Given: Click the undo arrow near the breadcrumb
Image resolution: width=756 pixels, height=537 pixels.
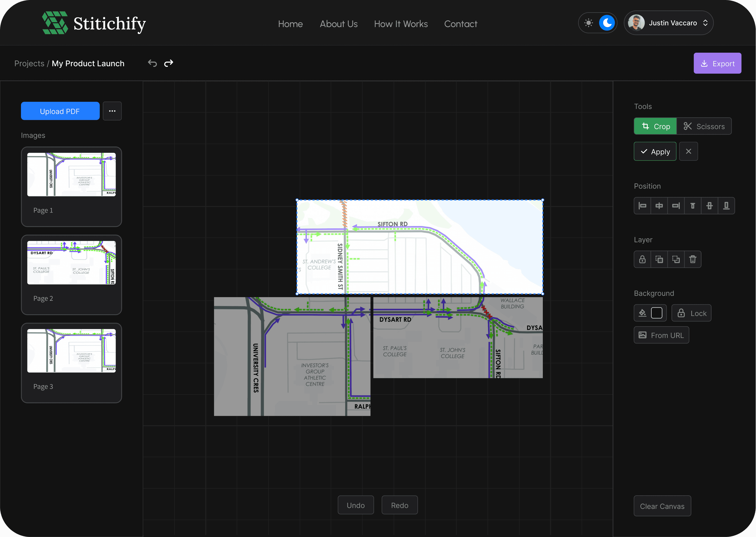Looking at the screenshot, I should coord(152,63).
